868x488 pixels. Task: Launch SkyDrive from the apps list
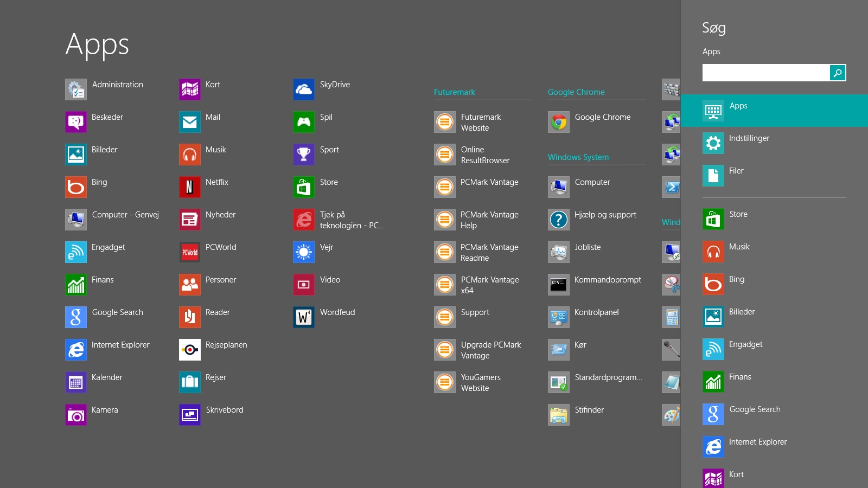[303, 89]
